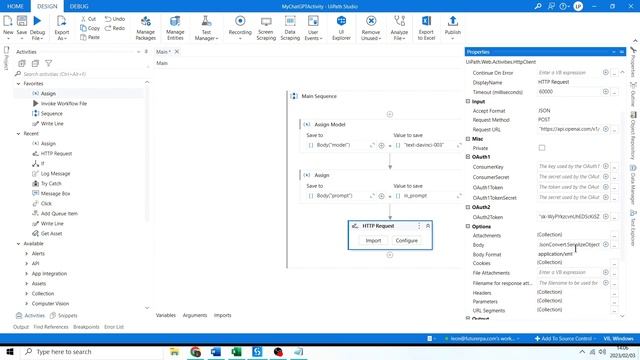Open search in the title bar

538,6
